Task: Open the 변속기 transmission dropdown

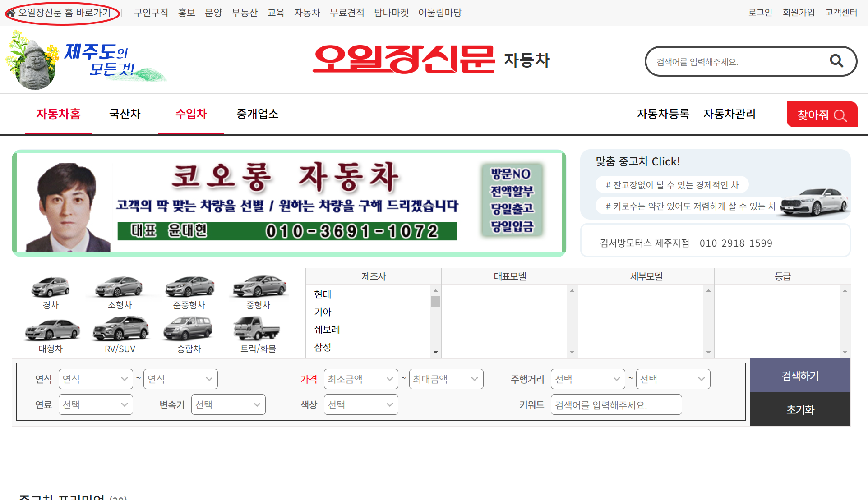Action: [228, 405]
